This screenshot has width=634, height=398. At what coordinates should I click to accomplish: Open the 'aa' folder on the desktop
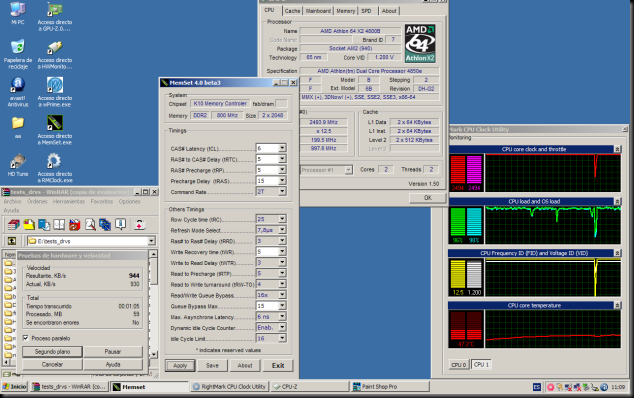[x=18, y=127]
